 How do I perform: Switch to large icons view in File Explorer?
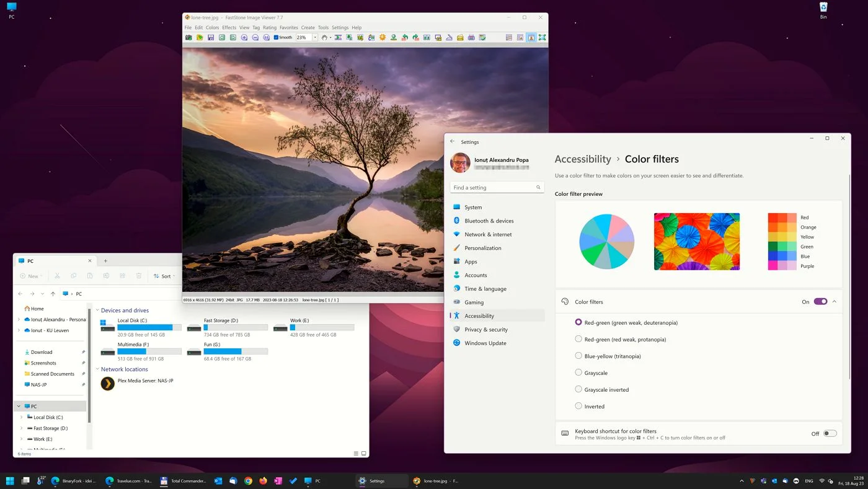pyautogui.click(x=364, y=454)
